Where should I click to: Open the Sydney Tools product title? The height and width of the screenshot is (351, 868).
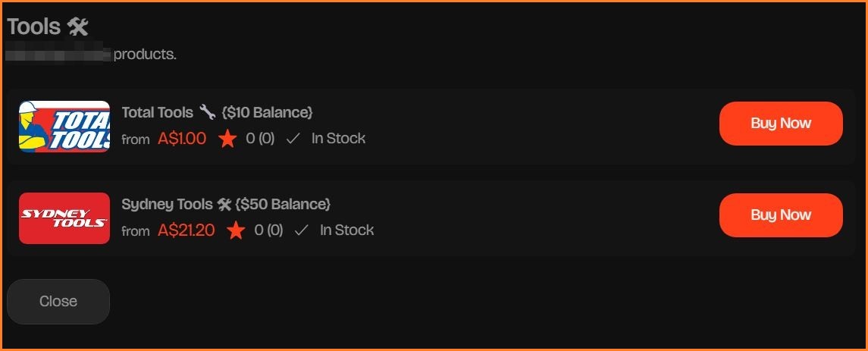(167, 205)
